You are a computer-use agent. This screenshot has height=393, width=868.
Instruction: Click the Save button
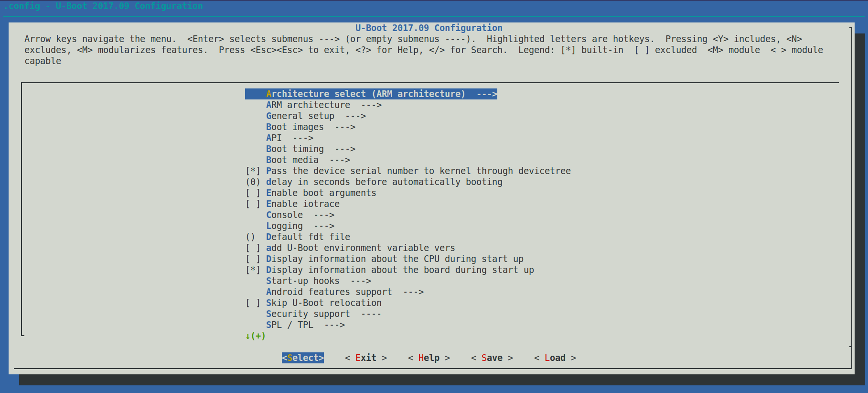click(x=492, y=358)
